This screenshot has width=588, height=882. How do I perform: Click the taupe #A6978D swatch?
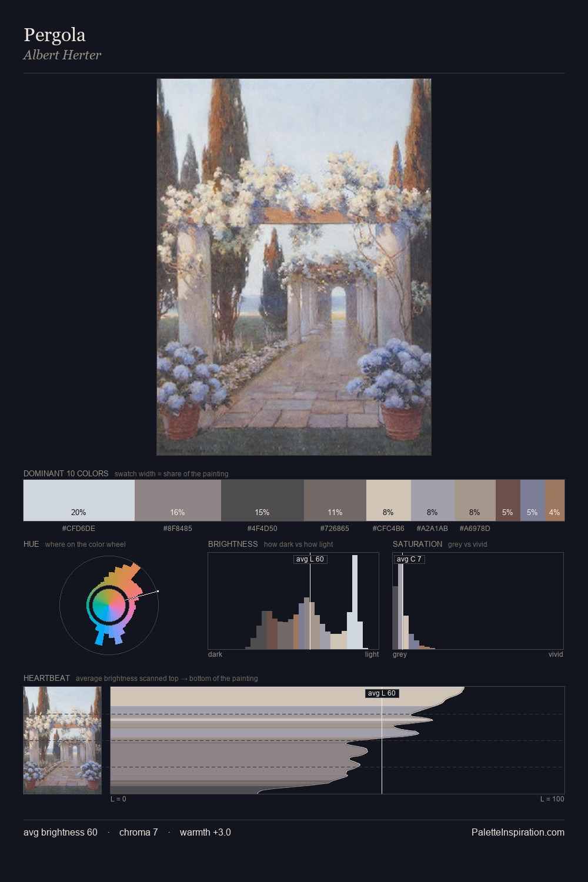475,500
